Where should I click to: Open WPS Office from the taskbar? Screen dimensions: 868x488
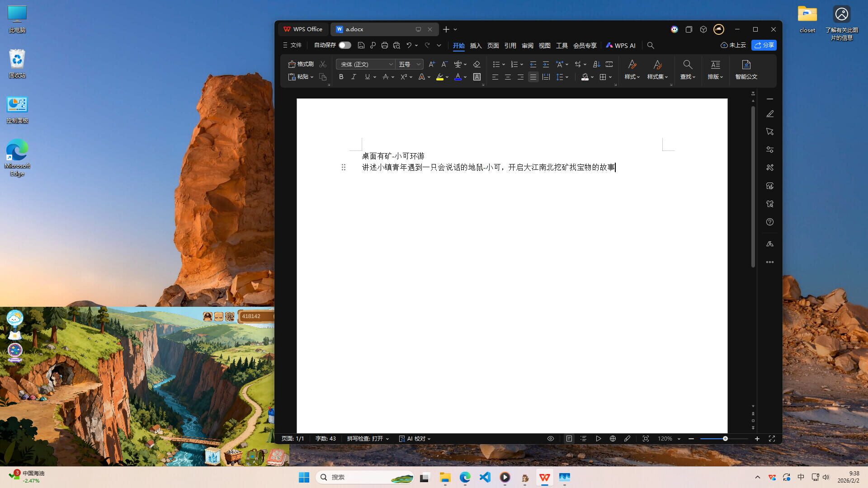(544, 477)
